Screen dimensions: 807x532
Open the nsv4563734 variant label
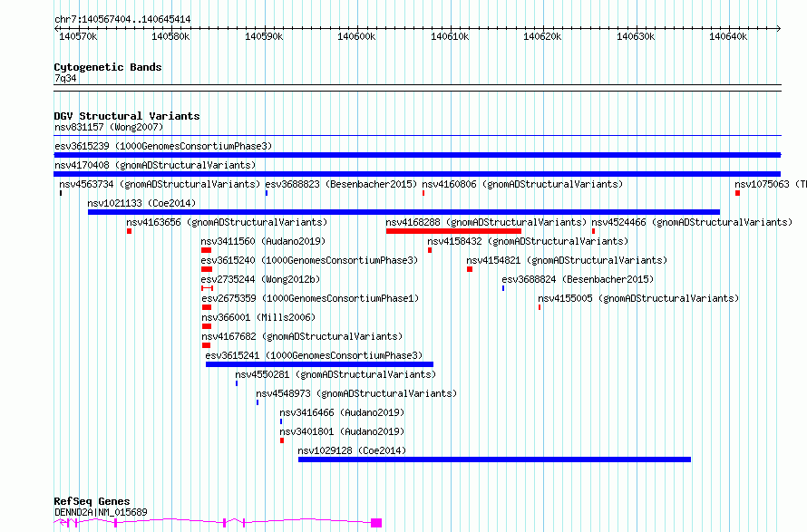point(160,184)
